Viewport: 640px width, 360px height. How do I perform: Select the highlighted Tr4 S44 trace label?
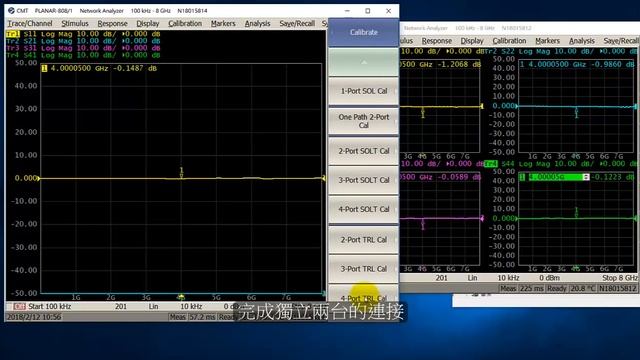[x=561, y=164]
